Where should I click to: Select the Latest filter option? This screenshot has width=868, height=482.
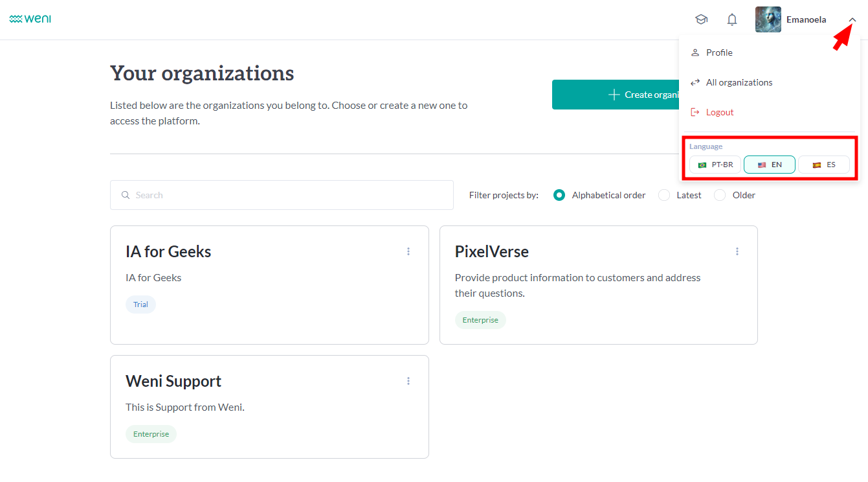664,195
